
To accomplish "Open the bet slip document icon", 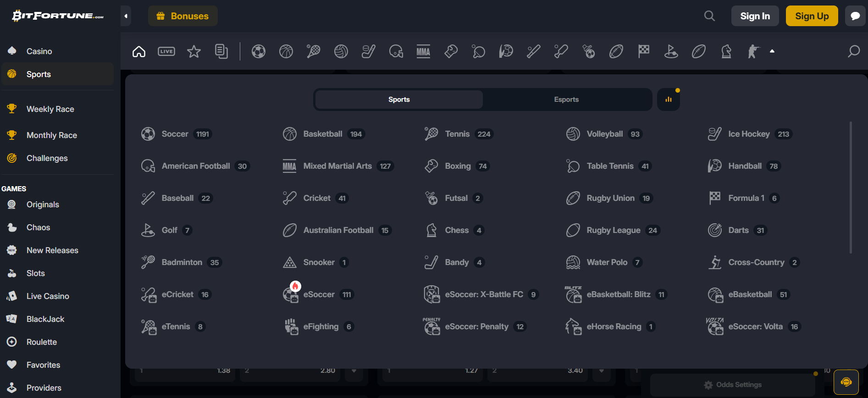I will coord(221,51).
